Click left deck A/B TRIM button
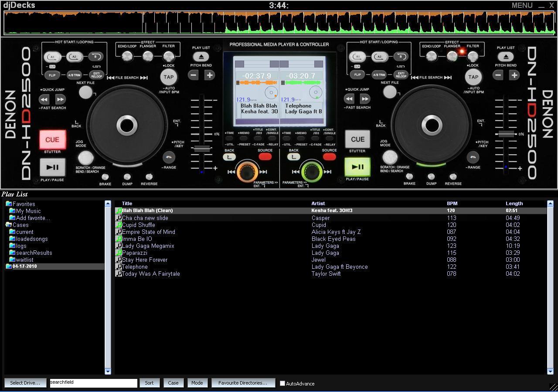Screen dimensions: 558x392 [x=74, y=75]
